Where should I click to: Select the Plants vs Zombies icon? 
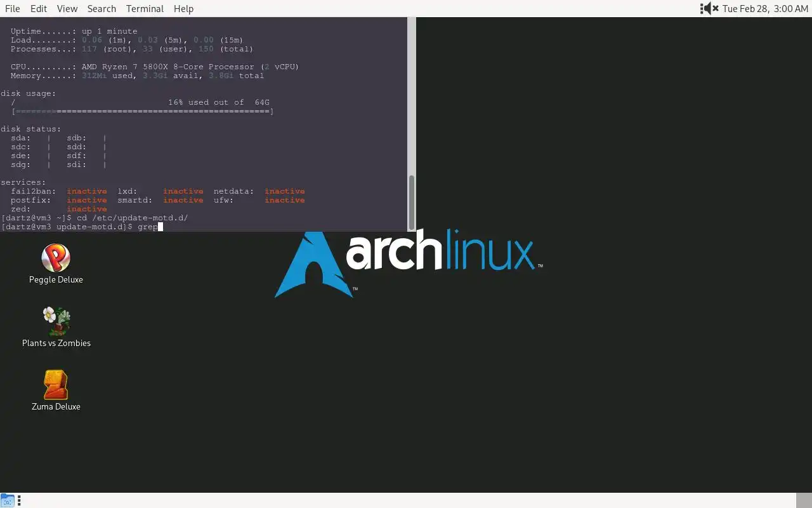coord(56,321)
